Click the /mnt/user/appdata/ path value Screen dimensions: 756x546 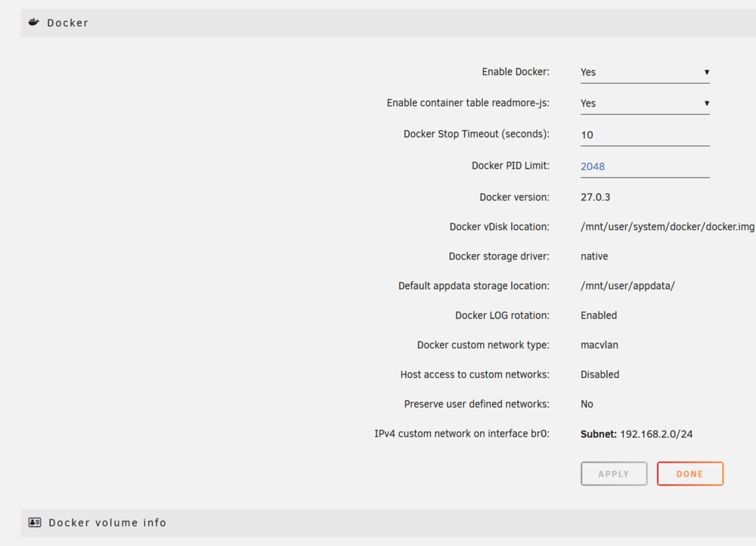627,286
